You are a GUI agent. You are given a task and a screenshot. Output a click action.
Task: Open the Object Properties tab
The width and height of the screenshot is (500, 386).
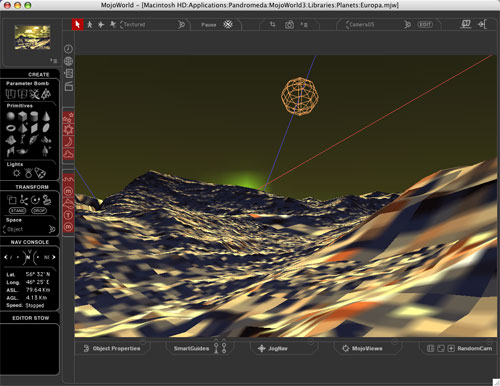point(112,348)
